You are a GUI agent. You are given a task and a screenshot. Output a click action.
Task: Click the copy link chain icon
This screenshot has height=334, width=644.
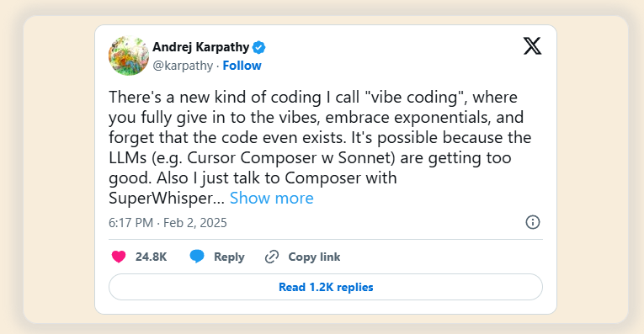click(x=271, y=257)
